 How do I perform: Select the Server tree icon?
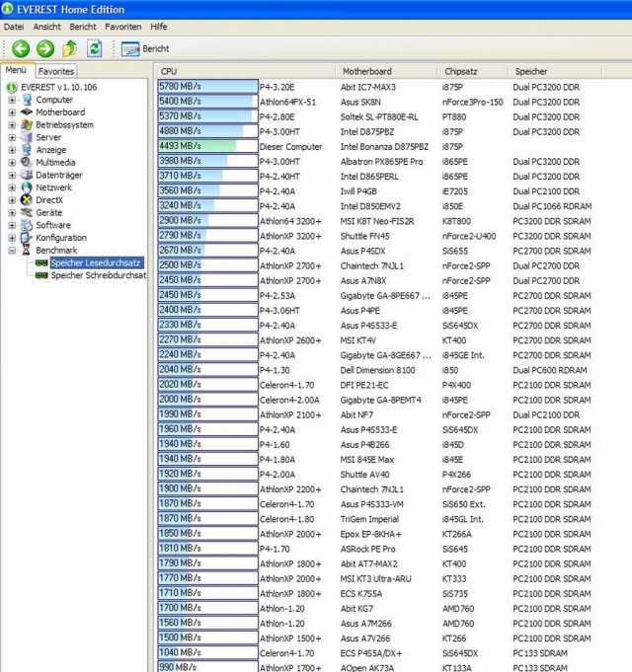point(27,137)
